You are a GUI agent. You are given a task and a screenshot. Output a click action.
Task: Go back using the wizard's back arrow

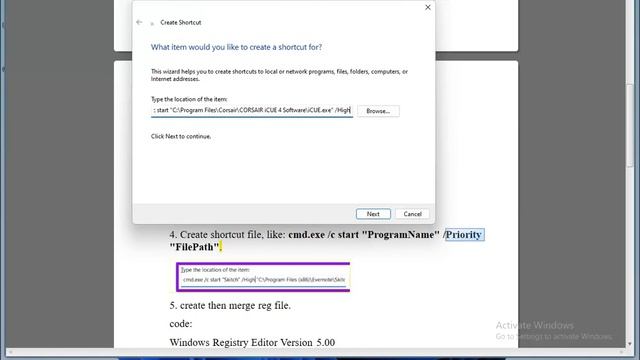[139, 22]
